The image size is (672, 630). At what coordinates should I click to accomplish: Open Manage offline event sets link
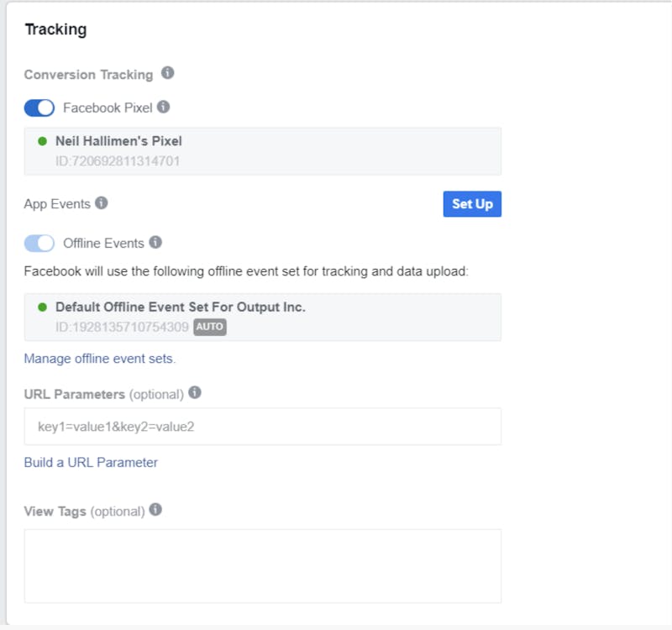coord(100,359)
